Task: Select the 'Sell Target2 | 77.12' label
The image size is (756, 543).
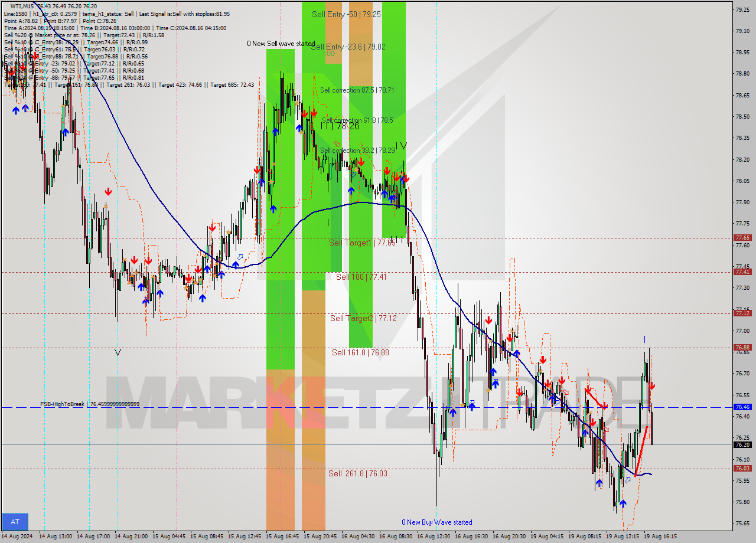Action: [x=363, y=318]
